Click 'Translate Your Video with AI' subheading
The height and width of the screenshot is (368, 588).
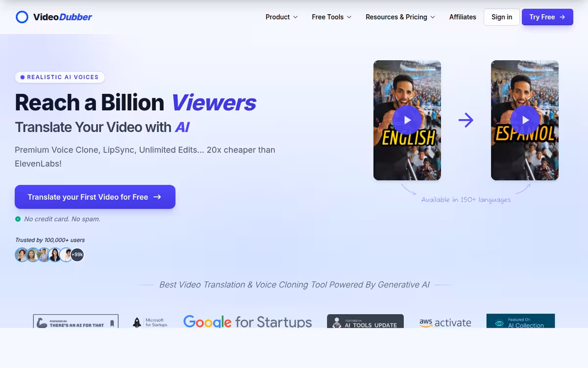point(102,127)
